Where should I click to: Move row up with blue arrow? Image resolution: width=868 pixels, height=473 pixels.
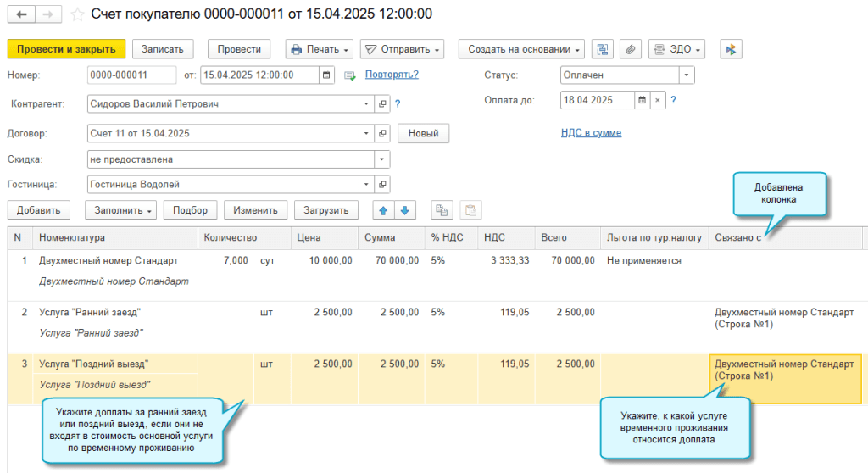click(382, 210)
